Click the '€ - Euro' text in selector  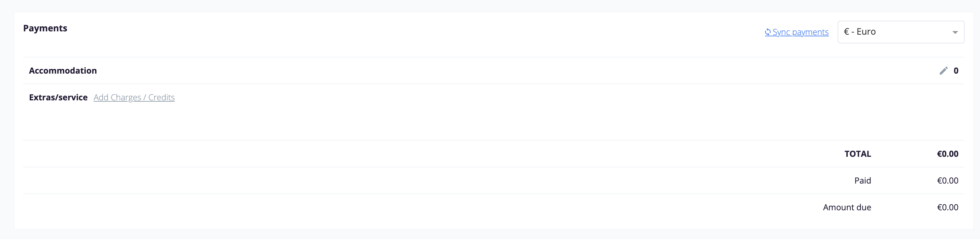tap(860, 32)
